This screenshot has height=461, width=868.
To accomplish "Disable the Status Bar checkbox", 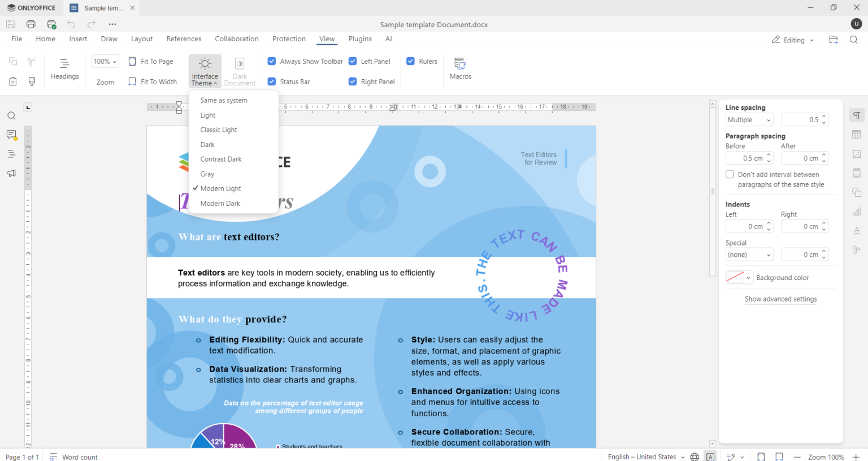I will point(272,81).
